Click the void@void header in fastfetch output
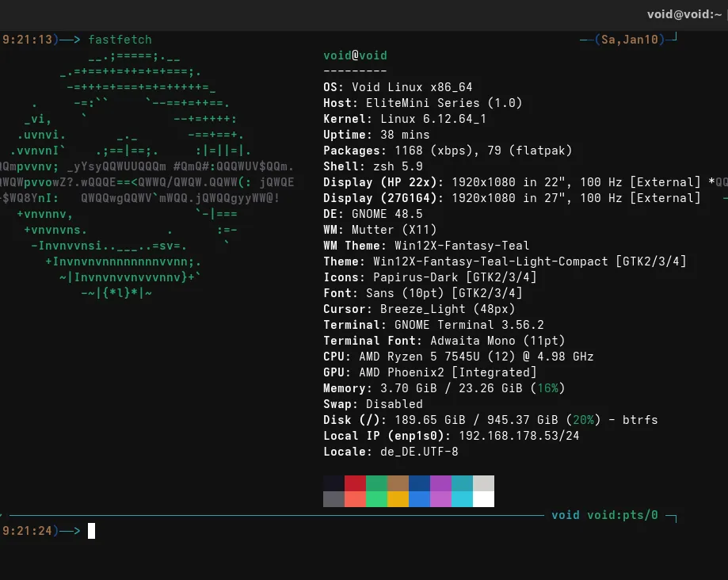 [x=355, y=55]
